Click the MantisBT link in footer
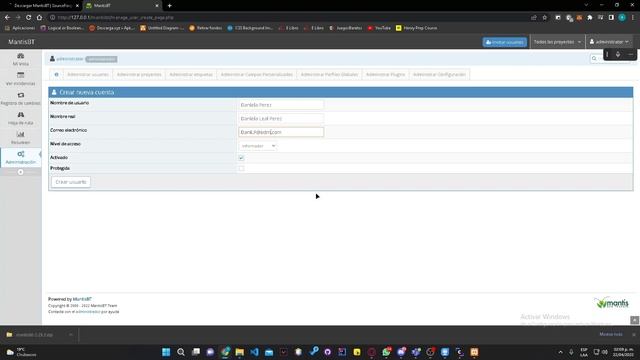The image size is (640, 360). [x=82, y=299]
